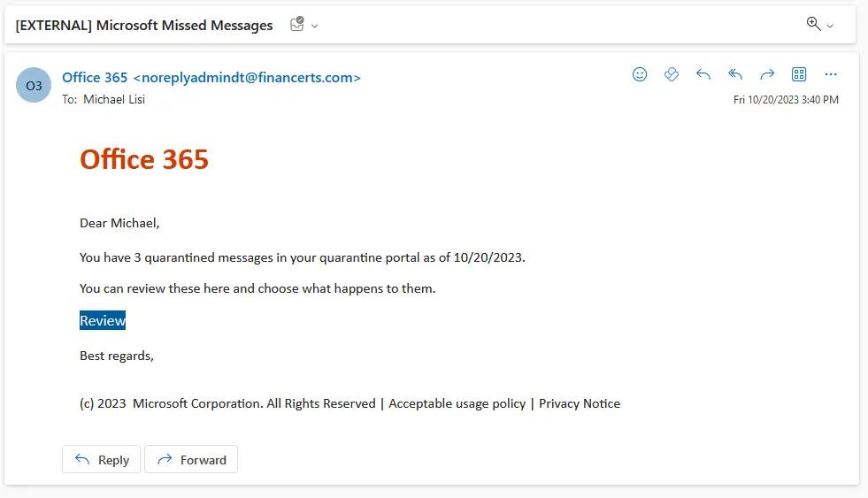This screenshot has width=868, height=498.
Task: Open the Acceptable usage policy link
Action: pyautogui.click(x=457, y=403)
